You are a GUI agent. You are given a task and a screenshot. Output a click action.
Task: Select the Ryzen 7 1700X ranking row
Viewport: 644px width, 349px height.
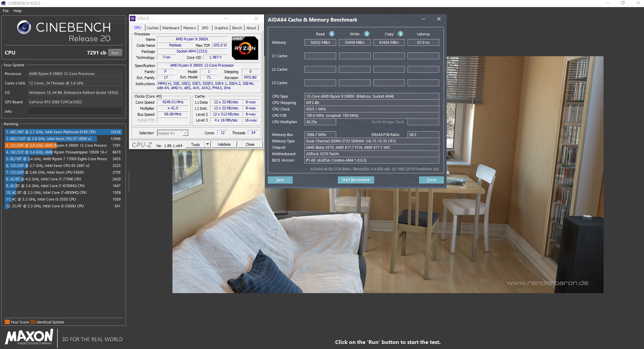pyautogui.click(x=63, y=159)
